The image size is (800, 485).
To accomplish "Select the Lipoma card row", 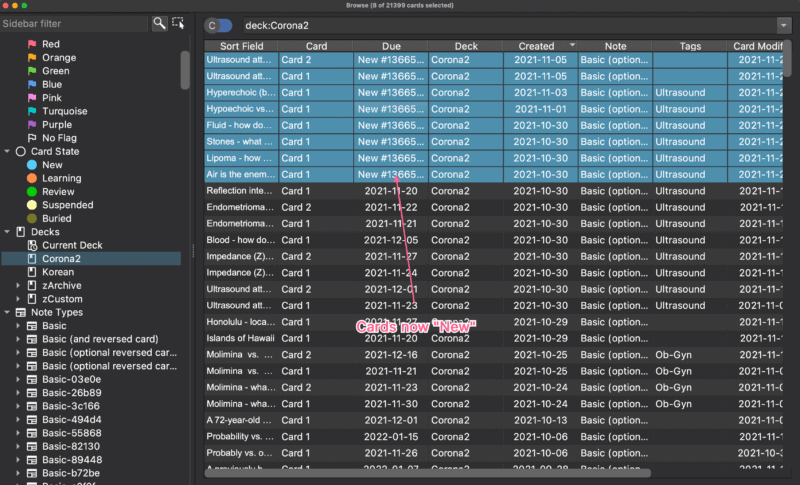I will tap(493, 158).
